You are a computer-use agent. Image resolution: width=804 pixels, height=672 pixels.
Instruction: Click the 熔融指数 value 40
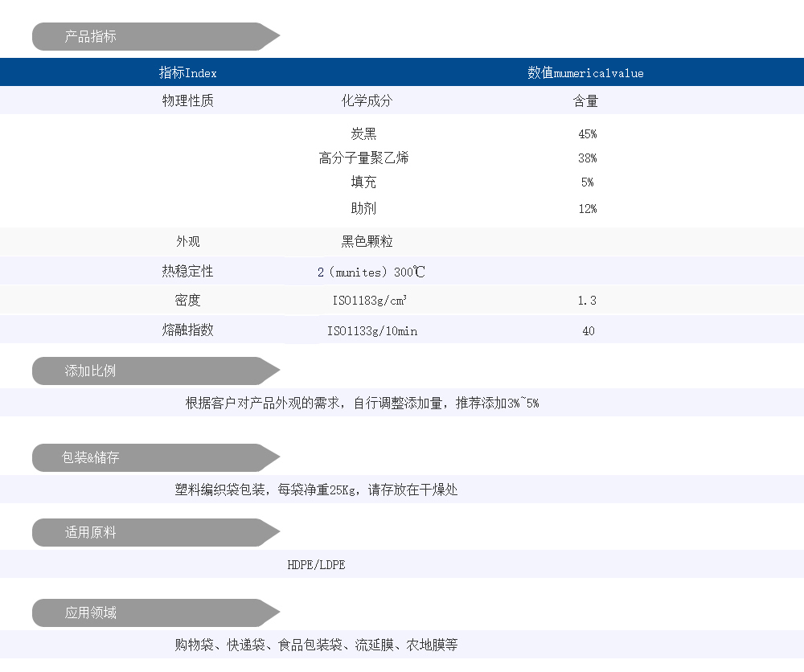click(x=588, y=331)
